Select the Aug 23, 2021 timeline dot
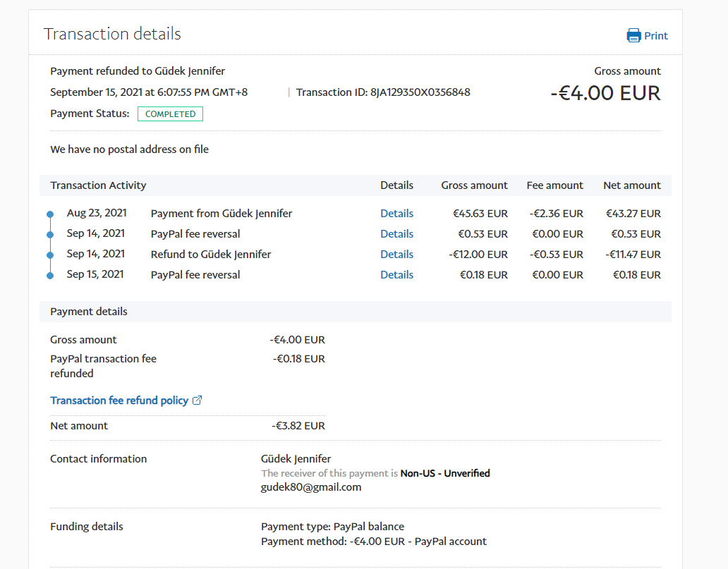The width and height of the screenshot is (728, 569). [x=49, y=214]
